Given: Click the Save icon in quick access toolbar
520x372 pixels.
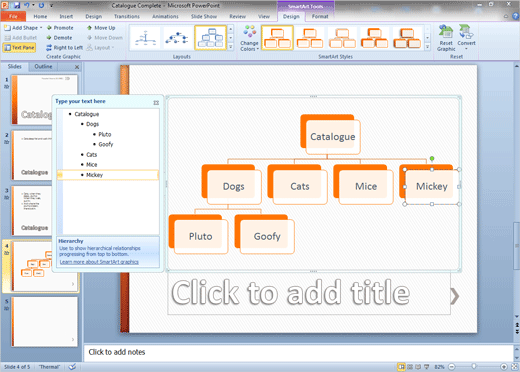Looking at the screenshot, I should (x=17, y=5).
